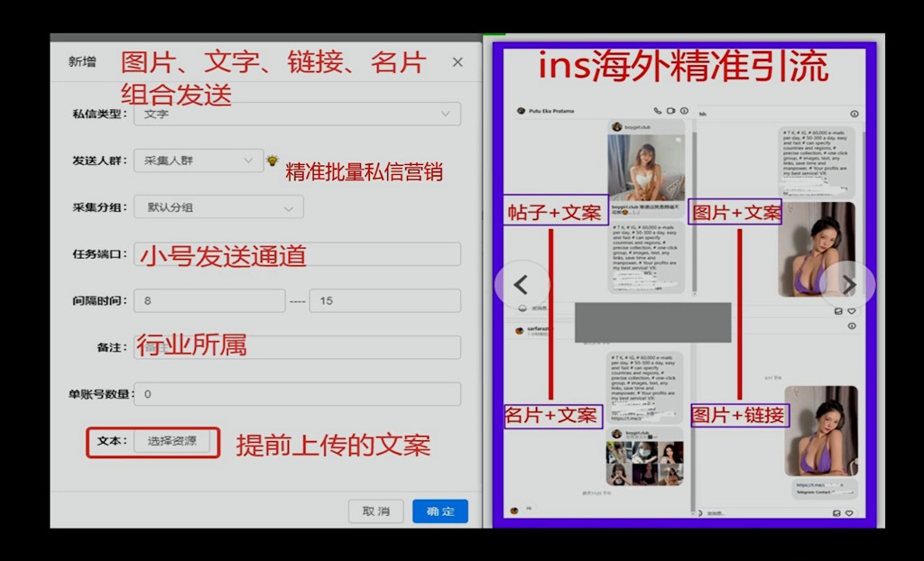The height and width of the screenshot is (561, 924).
Task: Open the 私信类型 dropdown showing 文字
Action: pyautogui.click(x=297, y=114)
